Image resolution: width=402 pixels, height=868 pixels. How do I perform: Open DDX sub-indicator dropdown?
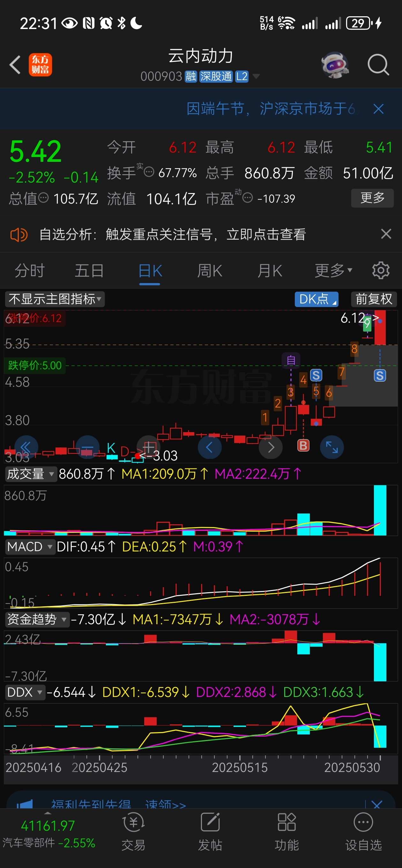click(25, 692)
